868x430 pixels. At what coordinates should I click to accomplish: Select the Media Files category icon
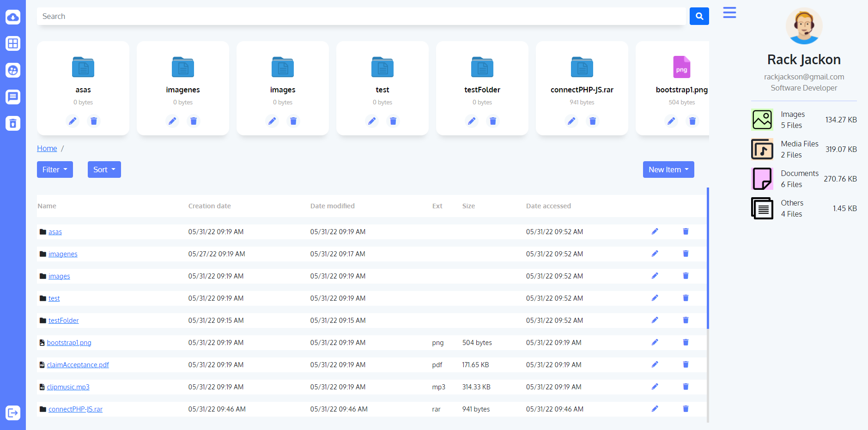pos(762,149)
